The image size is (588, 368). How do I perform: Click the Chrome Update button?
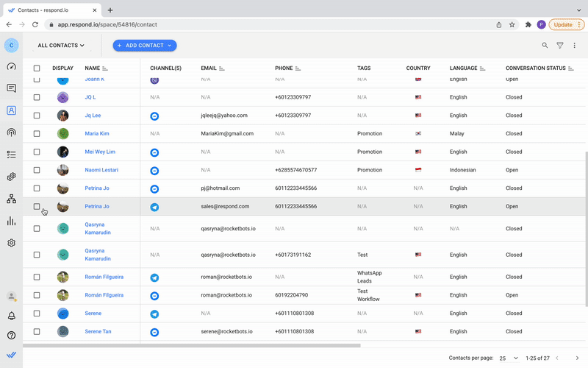point(567,25)
